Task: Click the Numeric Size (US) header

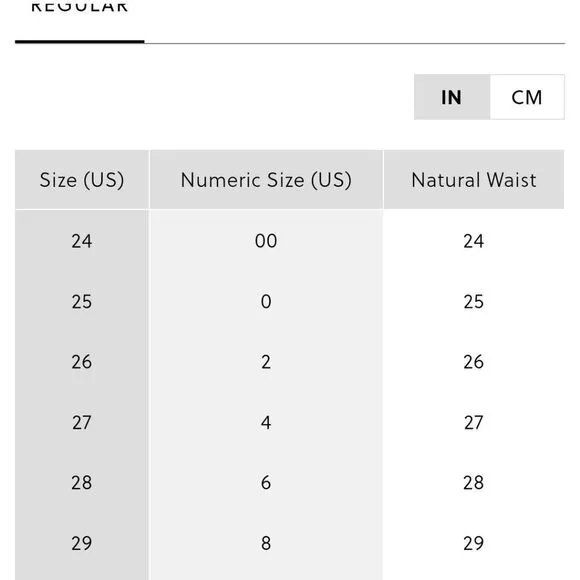Action: 266,180
